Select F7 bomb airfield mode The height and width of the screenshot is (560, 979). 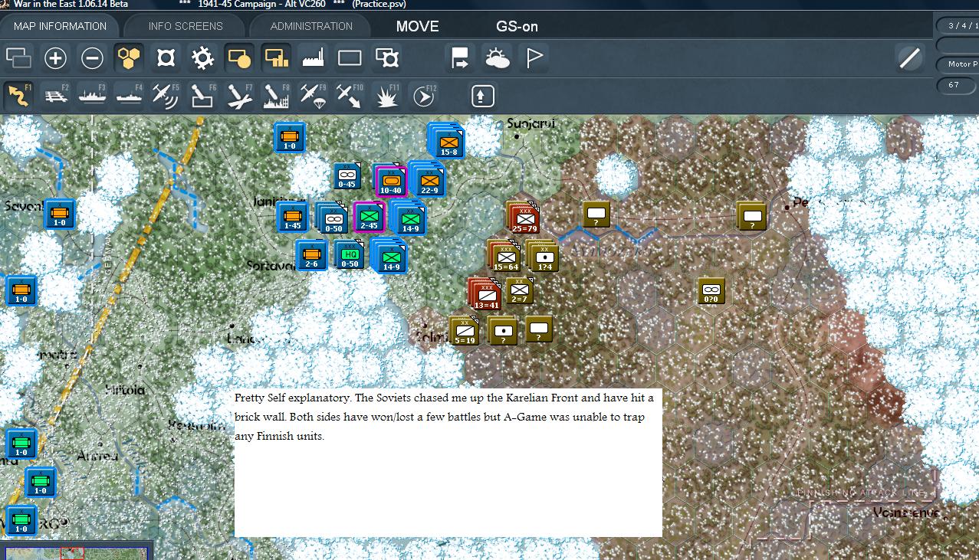239,96
